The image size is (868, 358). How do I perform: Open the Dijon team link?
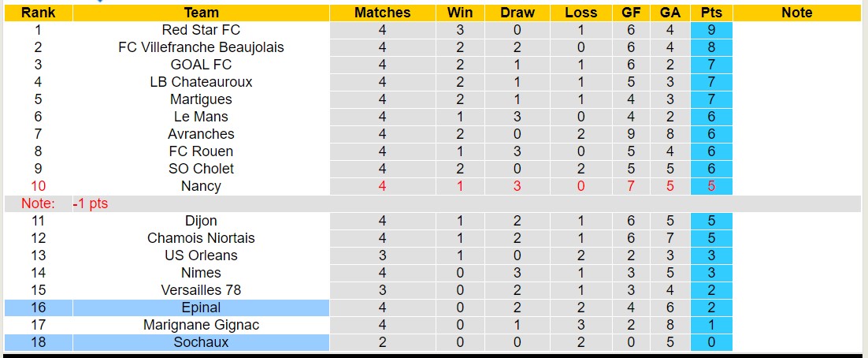[201, 221]
